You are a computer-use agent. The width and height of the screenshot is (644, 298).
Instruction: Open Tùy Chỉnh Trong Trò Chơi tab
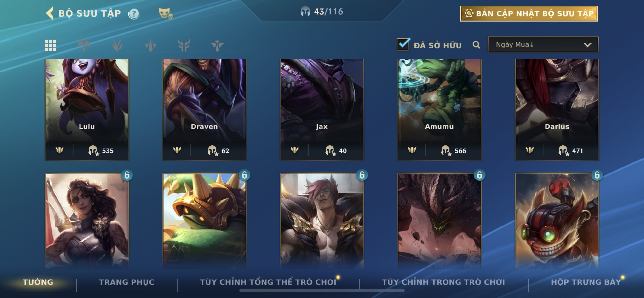click(x=443, y=282)
